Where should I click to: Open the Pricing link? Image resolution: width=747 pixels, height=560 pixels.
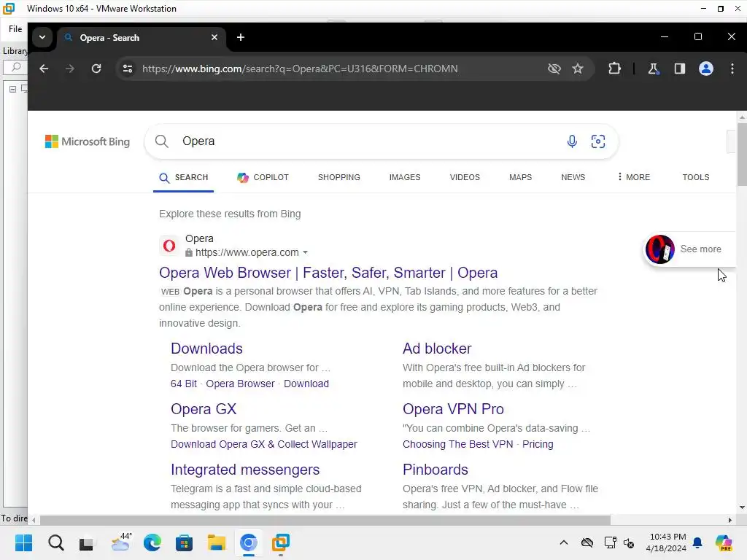[x=538, y=444]
